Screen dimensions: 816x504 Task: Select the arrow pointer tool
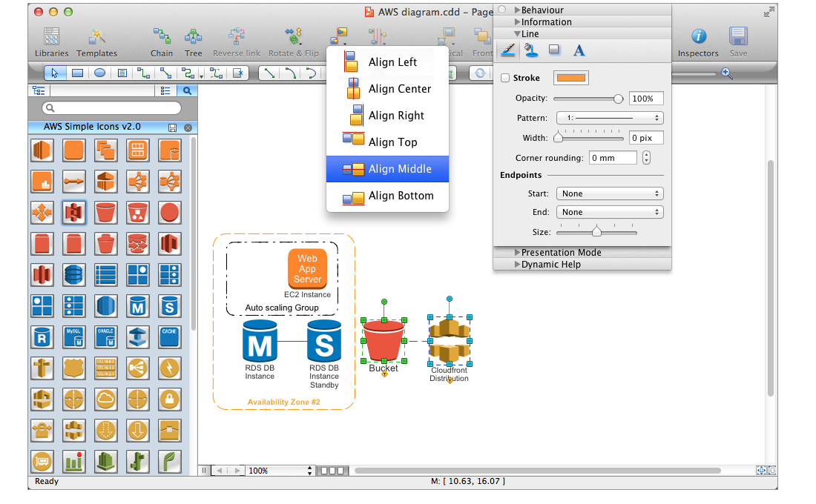pos(55,73)
